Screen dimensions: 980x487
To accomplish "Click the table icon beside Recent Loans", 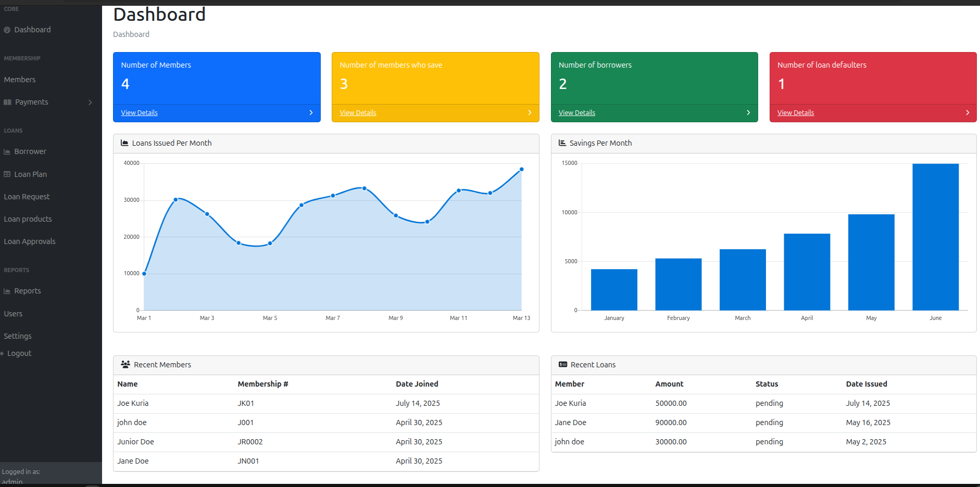I will [562, 365].
